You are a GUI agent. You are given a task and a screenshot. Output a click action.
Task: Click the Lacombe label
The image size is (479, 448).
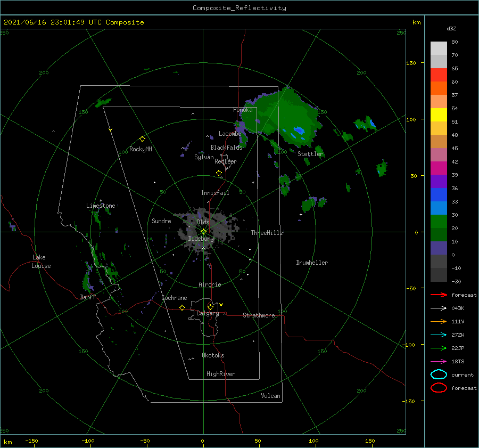pyautogui.click(x=230, y=134)
